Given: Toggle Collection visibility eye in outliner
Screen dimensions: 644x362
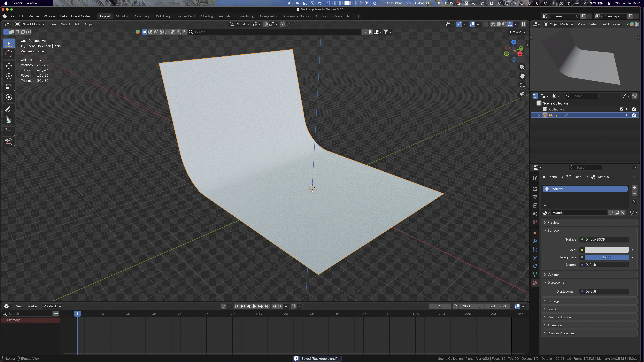Looking at the screenshot, I should pyautogui.click(x=628, y=109).
